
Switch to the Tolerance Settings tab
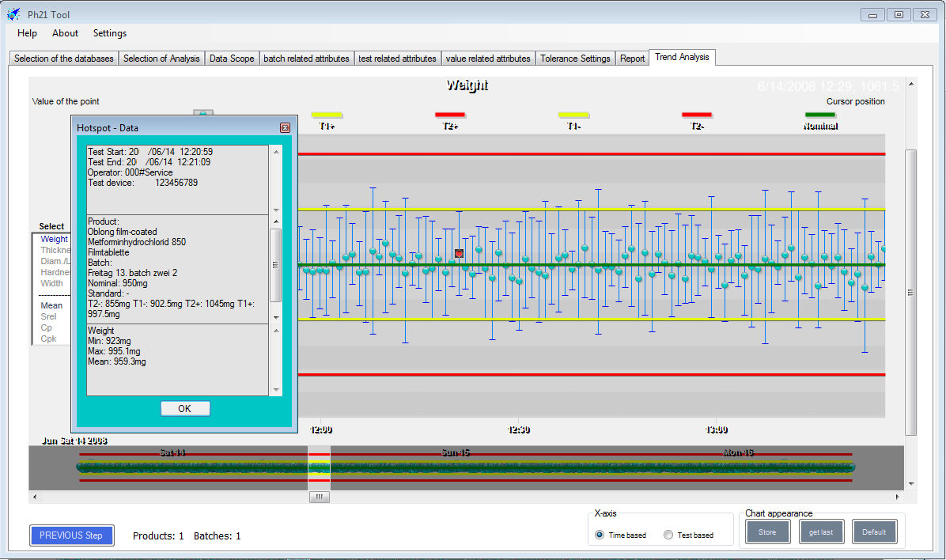pos(575,59)
